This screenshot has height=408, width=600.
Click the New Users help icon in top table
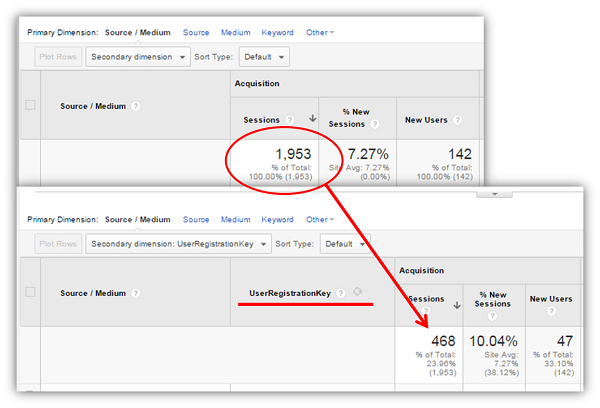455,119
